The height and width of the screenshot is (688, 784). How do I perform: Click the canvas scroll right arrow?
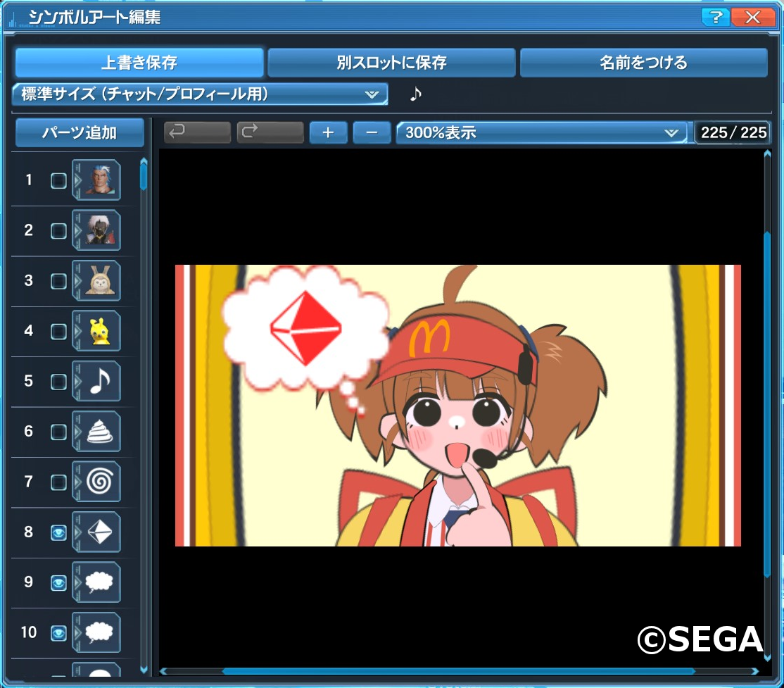coord(755,671)
